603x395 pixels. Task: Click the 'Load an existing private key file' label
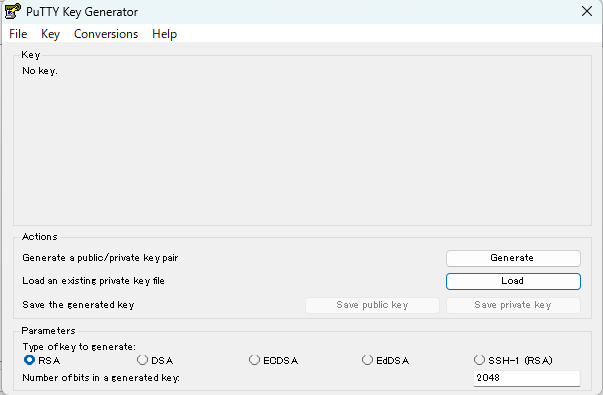93,281
